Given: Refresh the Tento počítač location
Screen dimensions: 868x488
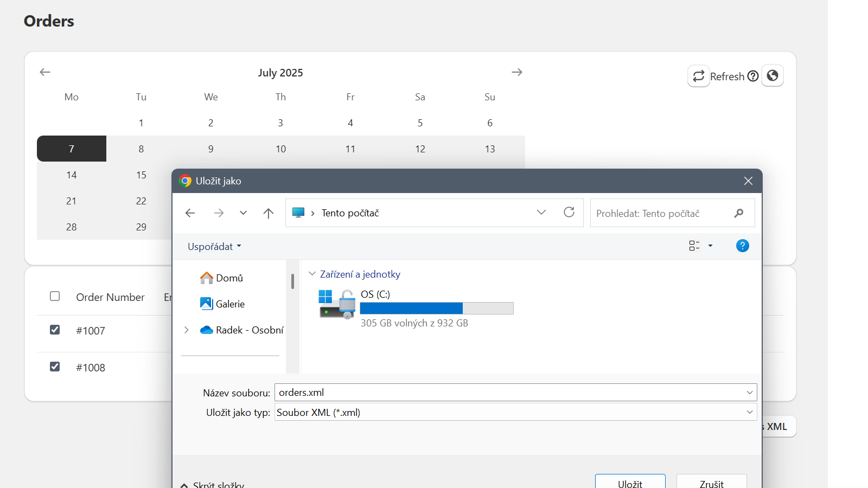Looking at the screenshot, I should tap(569, 212).
